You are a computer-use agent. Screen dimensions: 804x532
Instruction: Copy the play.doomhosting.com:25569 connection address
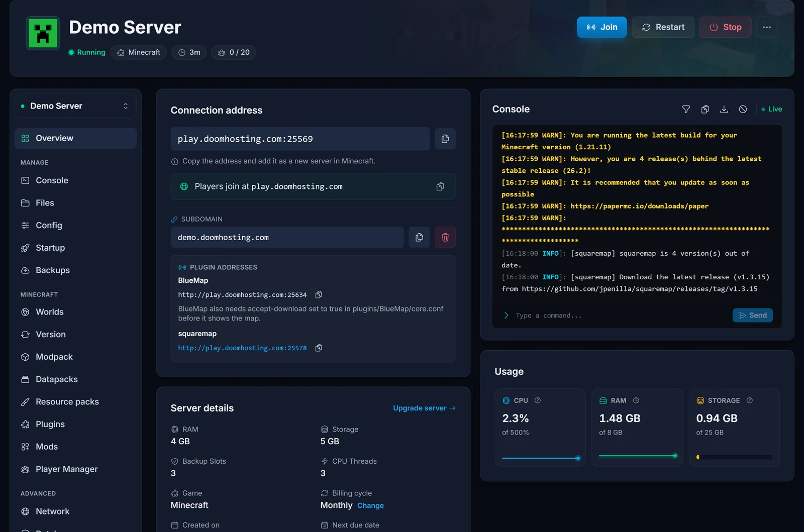point(445,139)
